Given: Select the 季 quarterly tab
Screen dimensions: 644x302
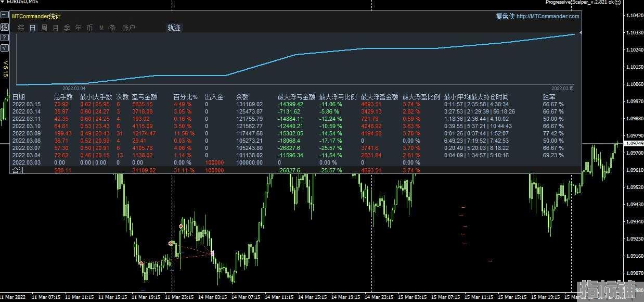Looking at the screenshot, I should [x=67, y=28].
